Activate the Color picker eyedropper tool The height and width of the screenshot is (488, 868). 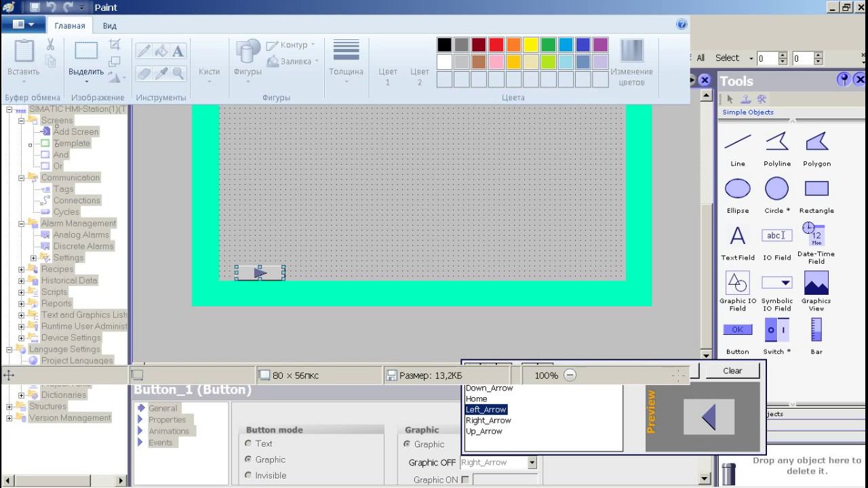point(161,73)
